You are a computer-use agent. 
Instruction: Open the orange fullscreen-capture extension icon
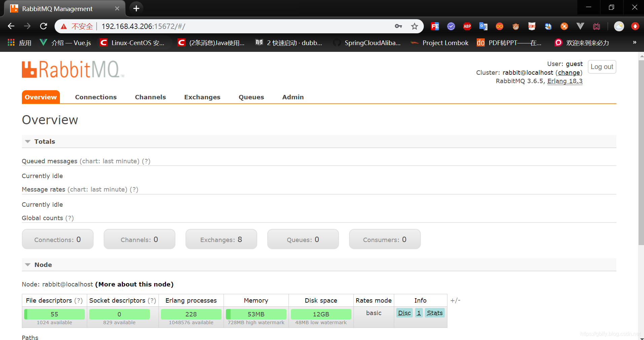click(x=564, y=26)
